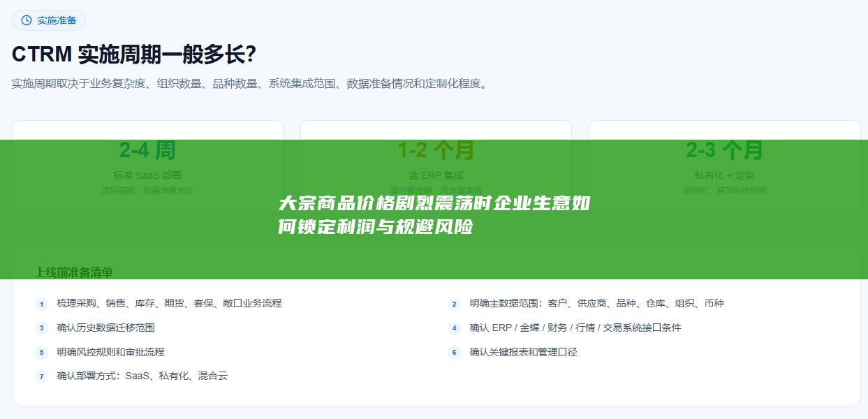Click the heading CTRM 实施周期一般多长?
This screenshot has width=868, height=419.
click(x=133, y=54)
